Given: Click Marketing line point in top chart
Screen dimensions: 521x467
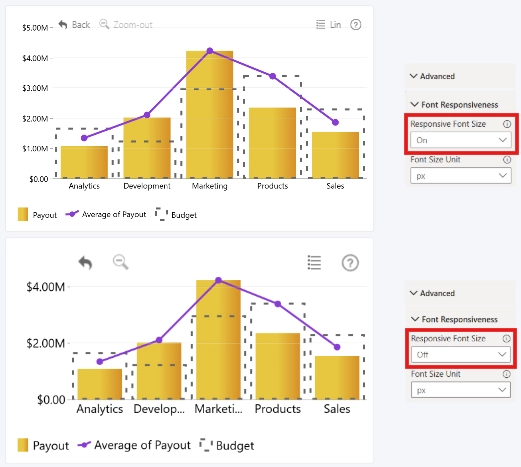Looking at the screenshot, I should pos(210,51).
